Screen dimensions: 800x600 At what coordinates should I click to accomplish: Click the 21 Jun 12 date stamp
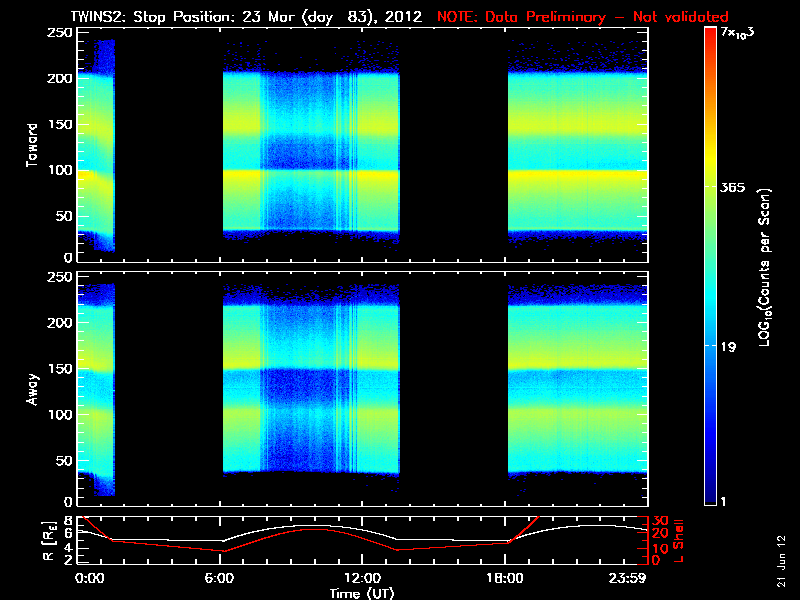click(x=781, y=561)
